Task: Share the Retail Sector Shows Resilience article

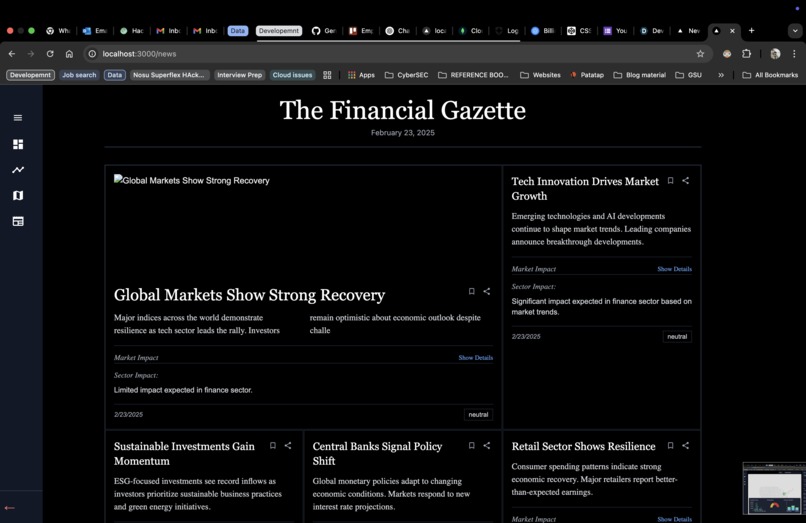Action: 685,445
